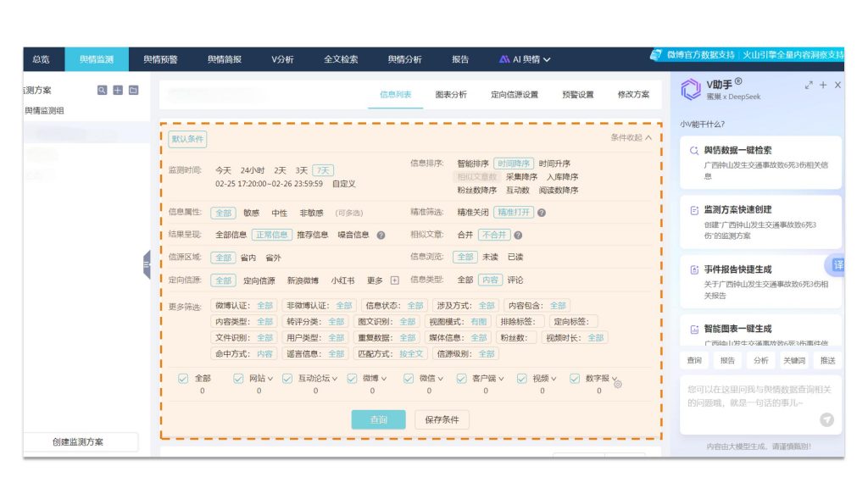The height and width of the screenshot is (488, 868).
Task: Uncheck the 互动论坛 checkbox
Action: pos(287,379)
